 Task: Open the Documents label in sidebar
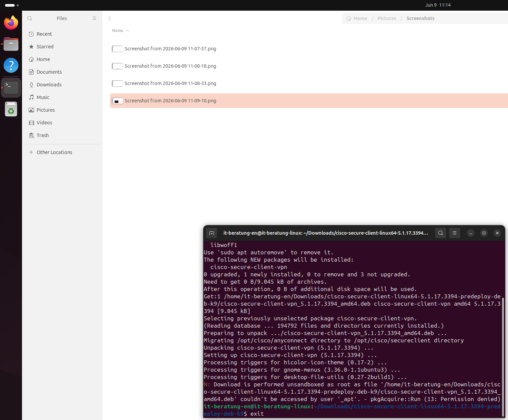(49, 72)
